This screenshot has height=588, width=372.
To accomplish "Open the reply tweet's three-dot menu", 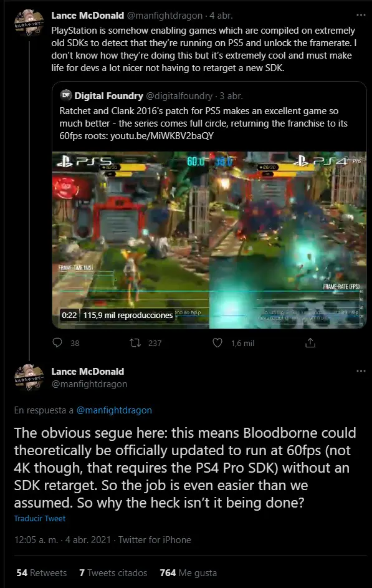I will point(361,371).
